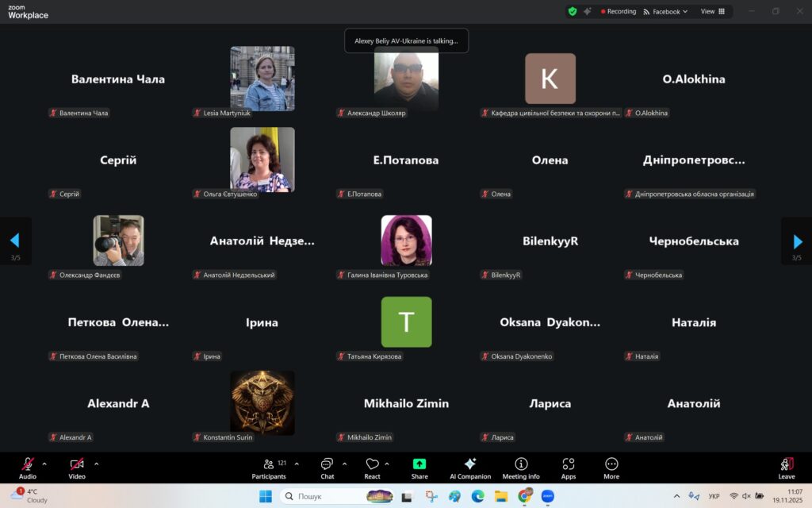Screen dimensions: 812x508
Task: Open the Apps panel
Action: click(568, 468)
